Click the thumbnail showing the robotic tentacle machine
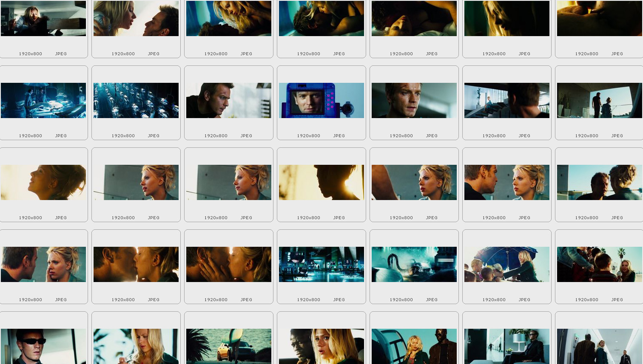The image size is (643, 364). coord(414,264)
